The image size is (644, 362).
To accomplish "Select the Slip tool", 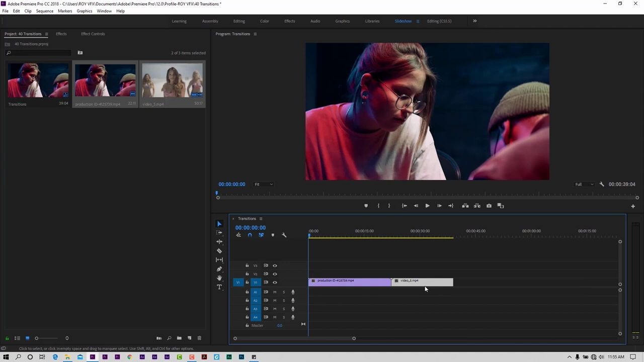I will pyautogui.click(x=219, y=260).
